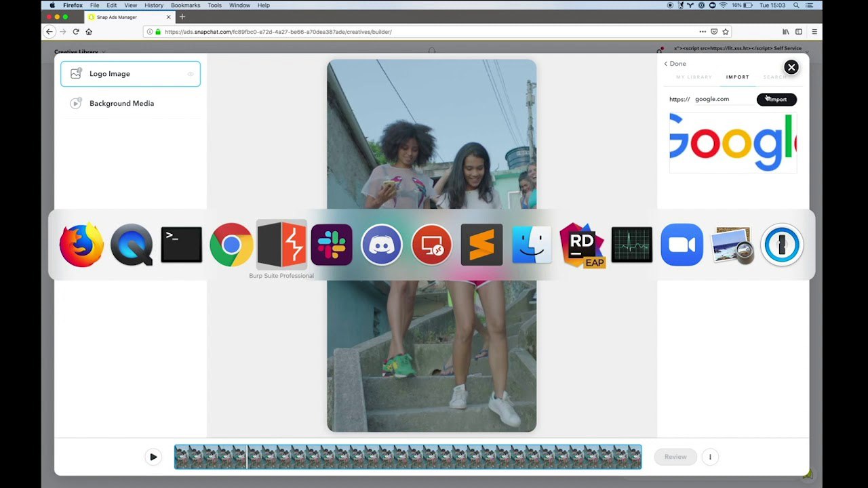Switch to Slack in the app switcher
The width and height of the screenshot is (868, 488).
[x=332, y=245]
